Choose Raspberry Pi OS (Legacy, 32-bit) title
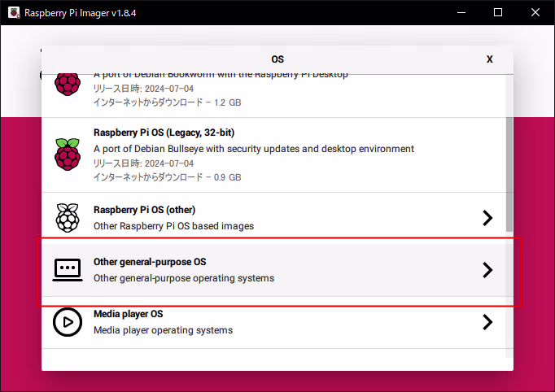 coord(164,133)
